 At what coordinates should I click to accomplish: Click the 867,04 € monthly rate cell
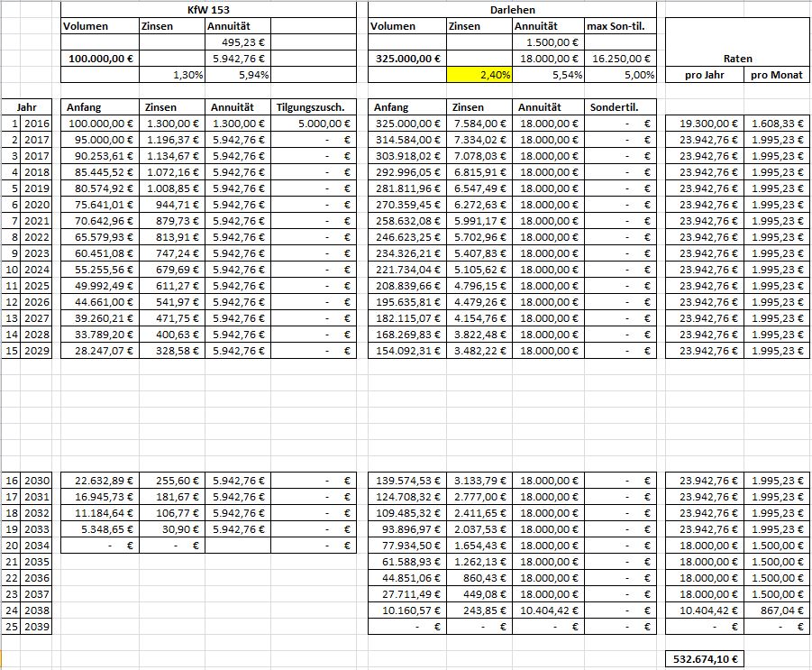pyautogui.click(x=777, y=610)
